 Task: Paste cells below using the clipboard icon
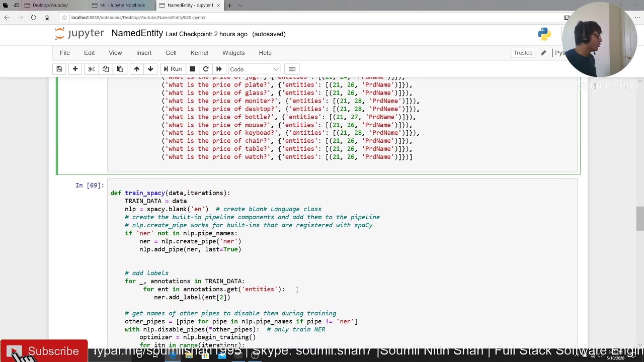coord(120,69)
